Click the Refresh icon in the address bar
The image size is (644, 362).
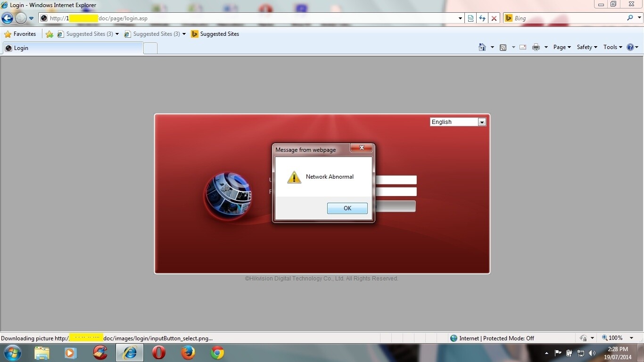tap(482, 18)
